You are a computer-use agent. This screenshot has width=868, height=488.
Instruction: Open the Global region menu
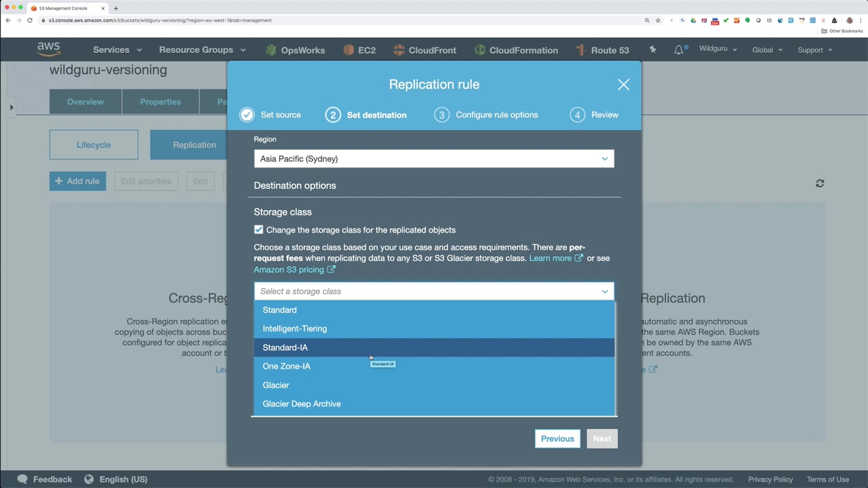click(767, 49)
